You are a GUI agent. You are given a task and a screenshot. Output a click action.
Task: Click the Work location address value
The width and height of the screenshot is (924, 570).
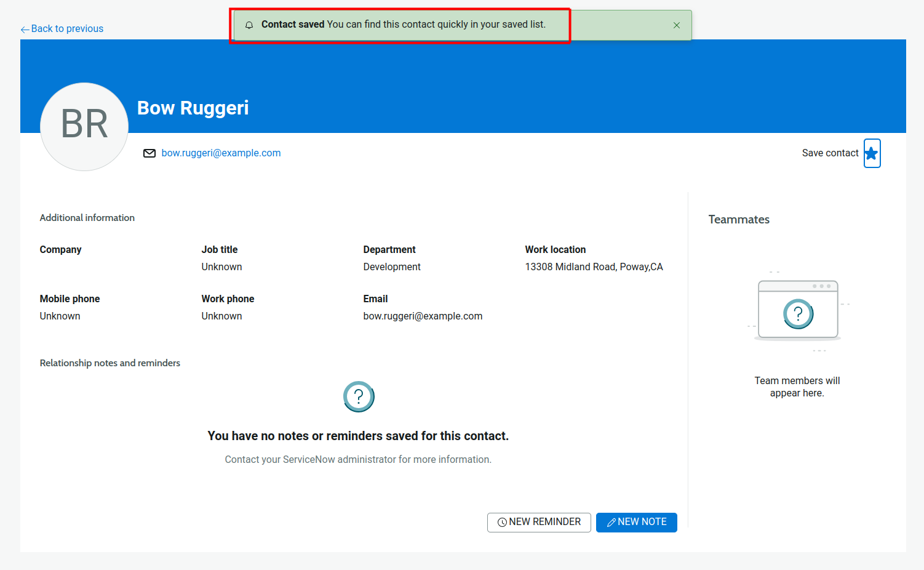(594, 267)
